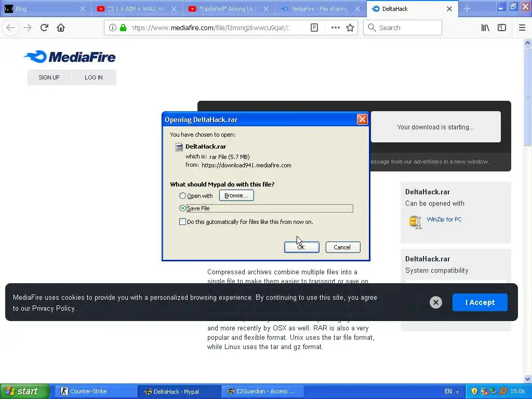Switch to CS 1.6 AIM + WALL HACK tab
Viewport: 532px width, 399px height.
[137, 9]
